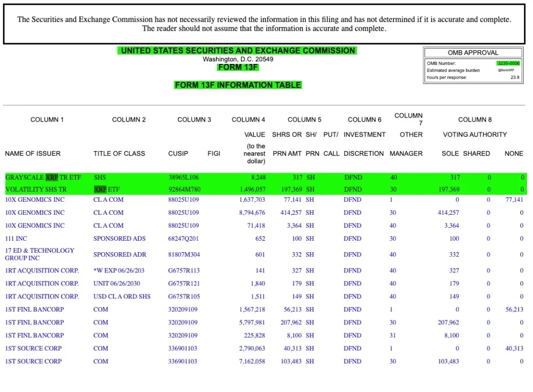Select the OMB Number value 3235-0006
The width and height of the screenshot is (533, 392).
tap(508, 63)
